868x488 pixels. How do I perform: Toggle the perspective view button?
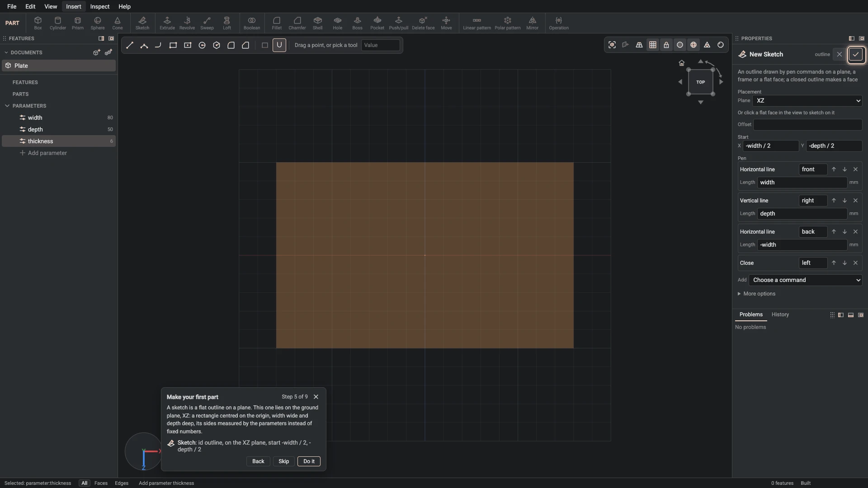(x=639, y=45)
